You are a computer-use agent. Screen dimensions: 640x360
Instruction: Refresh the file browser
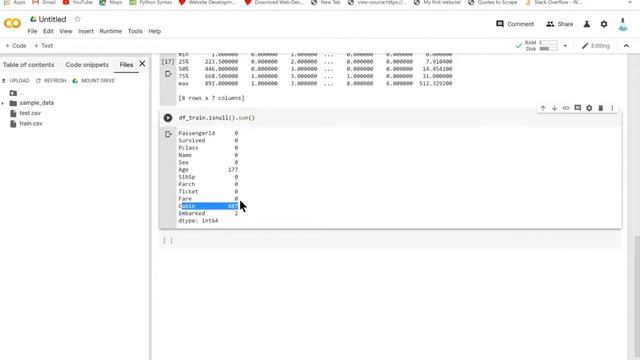click(51, 80)
